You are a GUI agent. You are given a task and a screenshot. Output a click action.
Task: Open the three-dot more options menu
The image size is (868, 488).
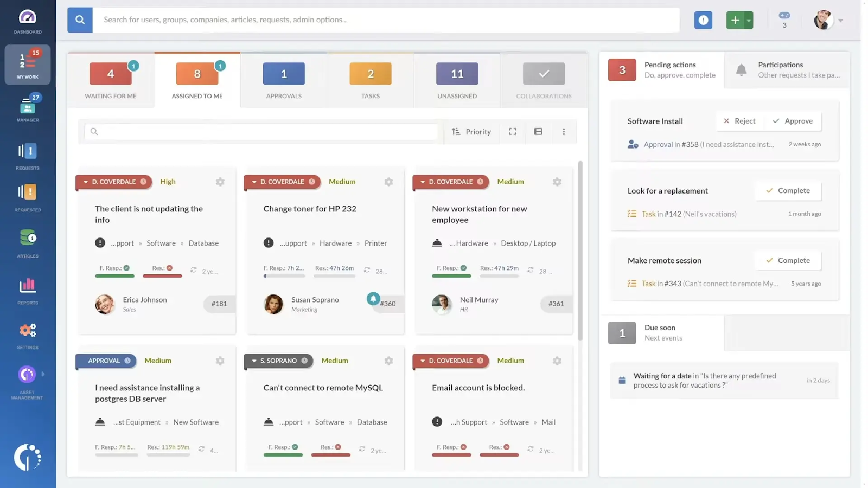coord(564,132)
